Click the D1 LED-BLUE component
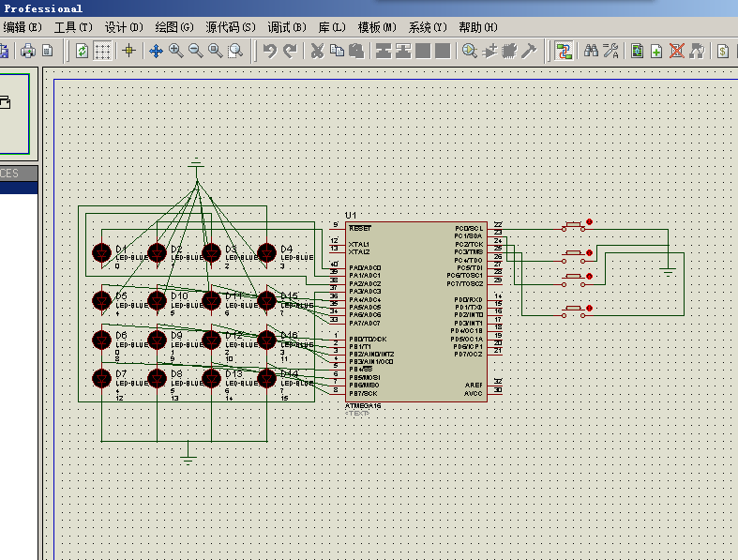 coord(101,253)
